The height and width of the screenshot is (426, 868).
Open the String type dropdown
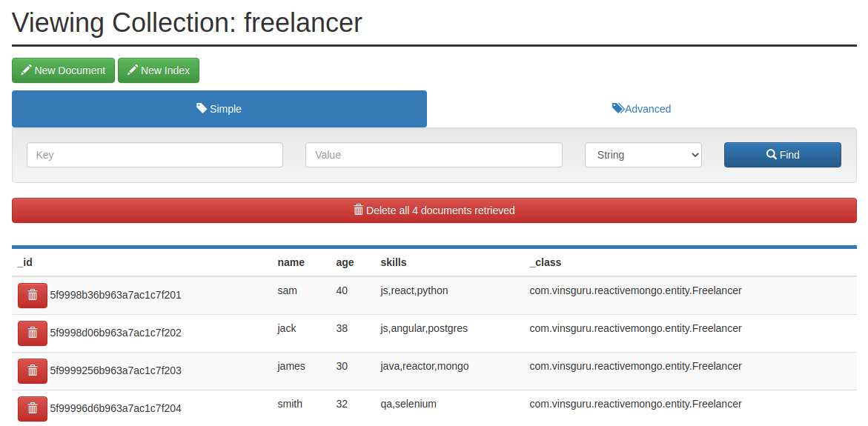[x=643, y=155]
